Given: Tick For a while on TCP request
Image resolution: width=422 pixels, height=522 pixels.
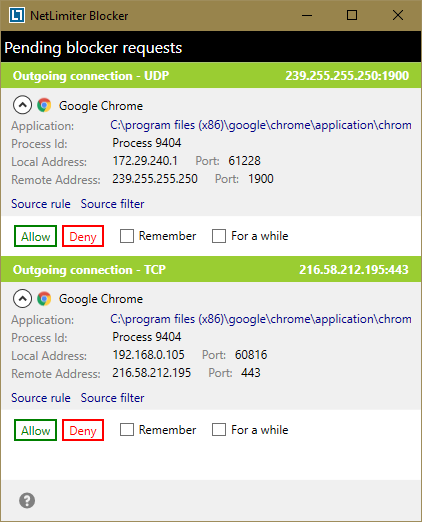Looking at the screenshot, I should click(x=219, y=430).
